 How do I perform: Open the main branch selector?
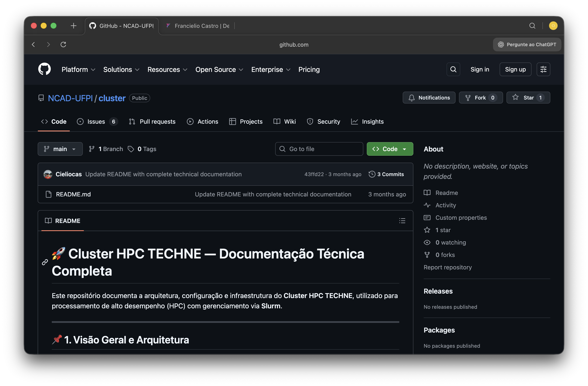coord(60,149)
